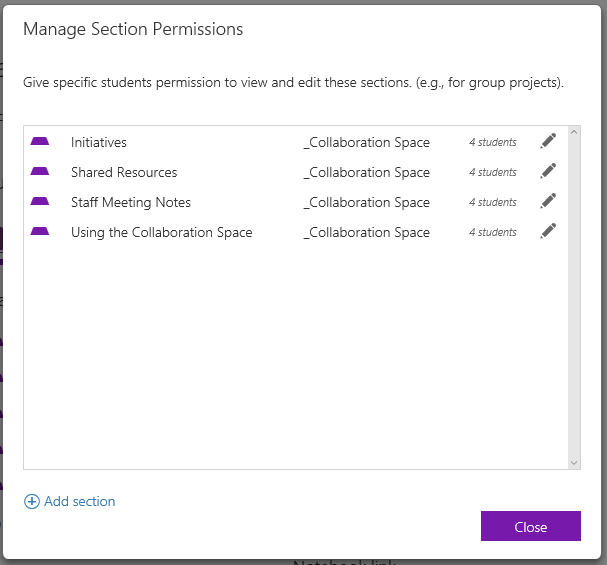Select the Shared Resources section name
This screenshot has width=607, height=565.
[x=124, y=172]
